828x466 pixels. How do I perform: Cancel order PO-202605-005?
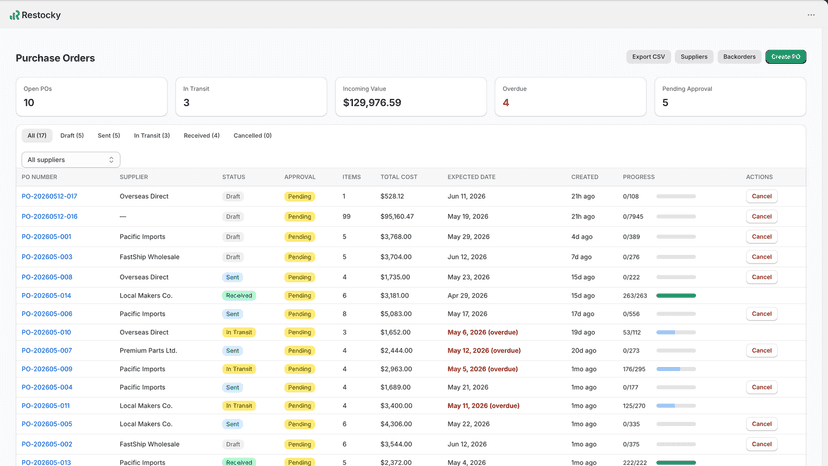[x=761, y=424]
